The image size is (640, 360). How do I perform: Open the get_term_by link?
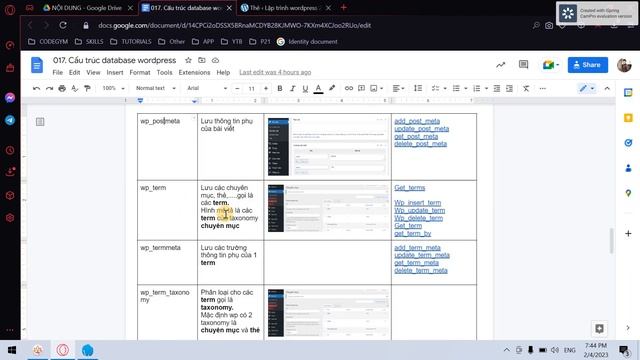(413, 233)
